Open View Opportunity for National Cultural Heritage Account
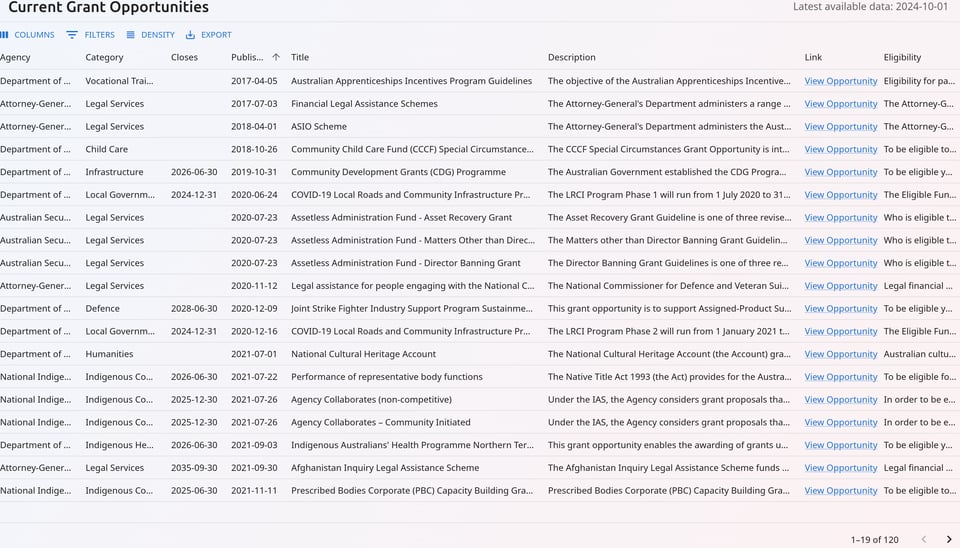The image size is (960, 548). coord(840,354)
